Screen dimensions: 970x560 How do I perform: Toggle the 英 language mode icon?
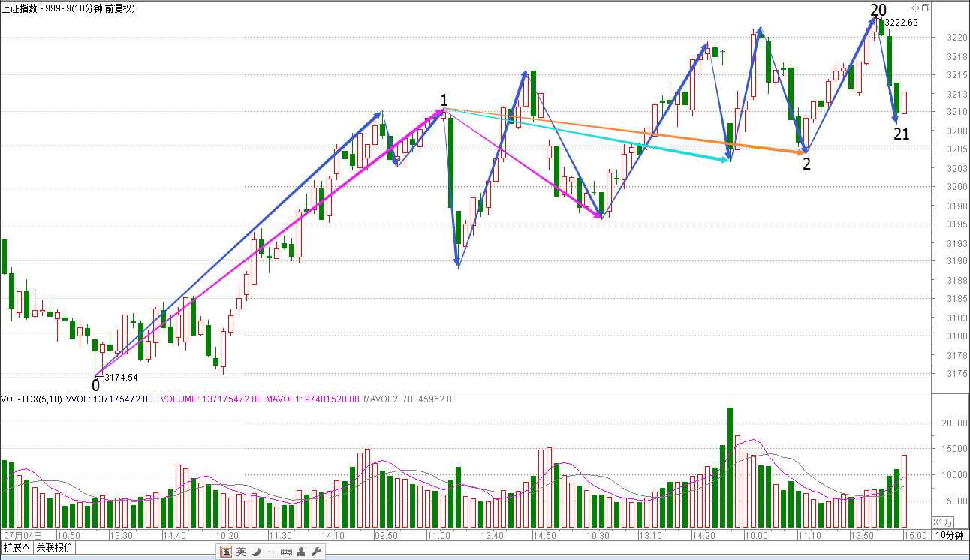coord(241,552)
